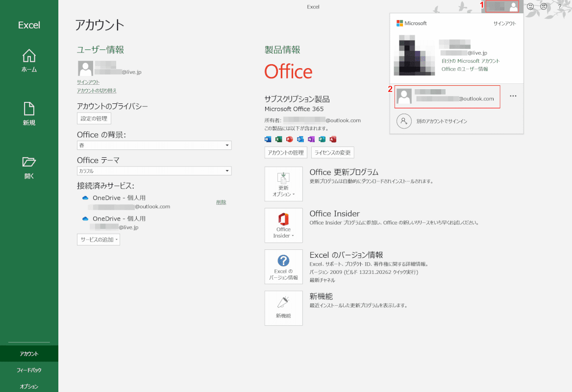This screenshot has height=392, width=572.
Task: Click the Microsoft Office 365 text
Action: pos(294,109)
